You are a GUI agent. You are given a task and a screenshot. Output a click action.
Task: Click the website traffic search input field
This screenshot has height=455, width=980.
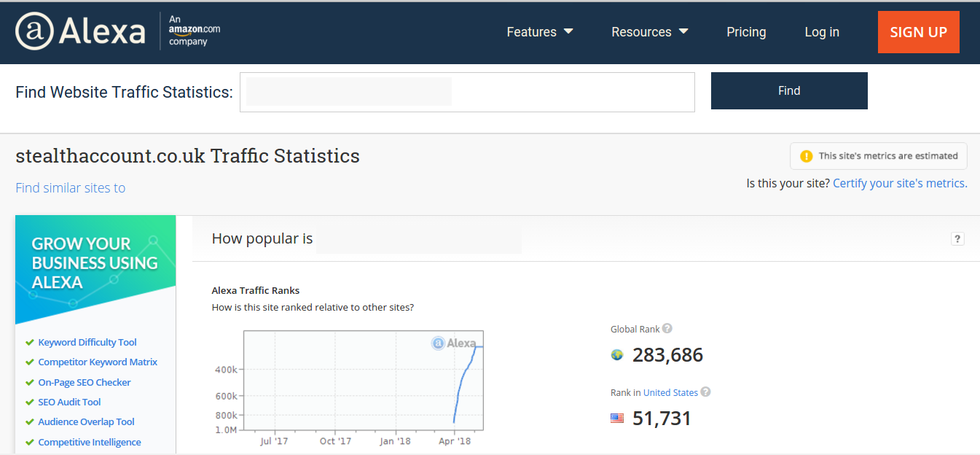coord(466,92)
